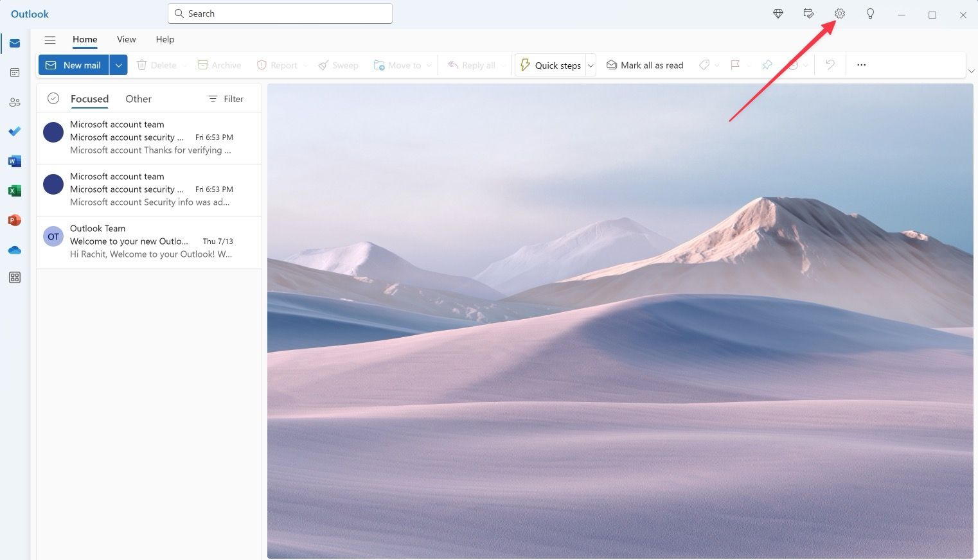This screenshot has width=978, height=560.
Task: Switch to the Other inbox tab
Action: pyautogui.click(x=138, y=98)
